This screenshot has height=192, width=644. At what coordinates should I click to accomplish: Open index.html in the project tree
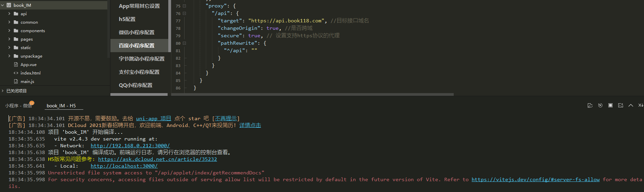(x=30, y=73)
